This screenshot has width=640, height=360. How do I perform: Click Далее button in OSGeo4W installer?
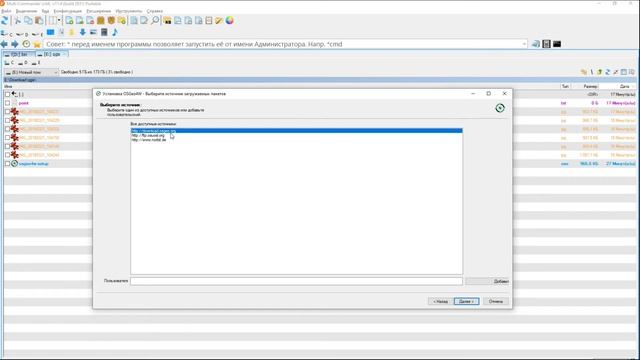pyautogui.click(x=467, y=301)
